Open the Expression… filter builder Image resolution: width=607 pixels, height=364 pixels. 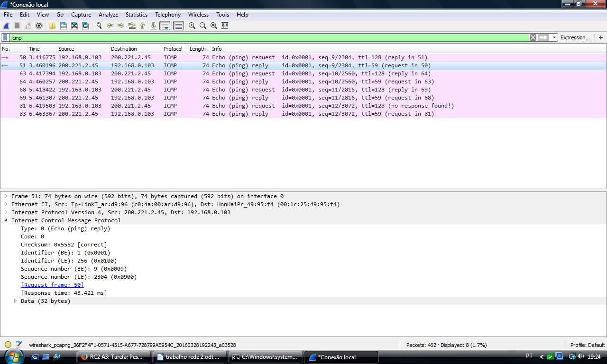[x=575, y=37]
